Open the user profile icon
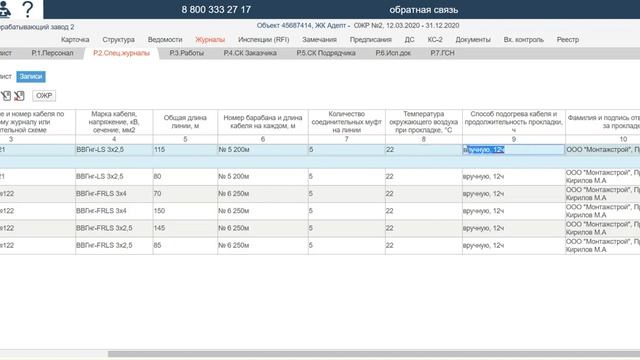Viewport: 640px width, 360px height. [4, 9]
